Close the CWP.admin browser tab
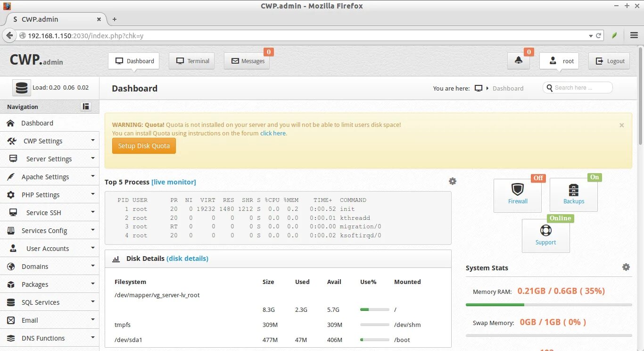 99,19
